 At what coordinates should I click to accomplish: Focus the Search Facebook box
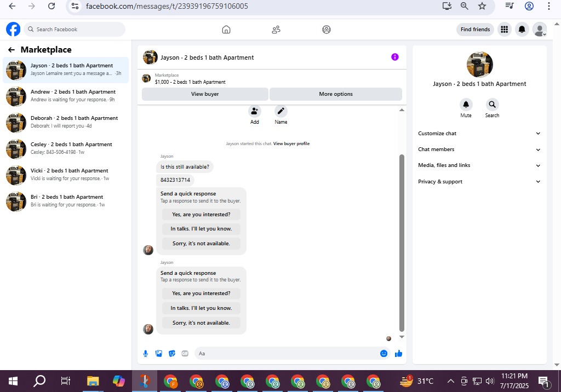[75, 30]
